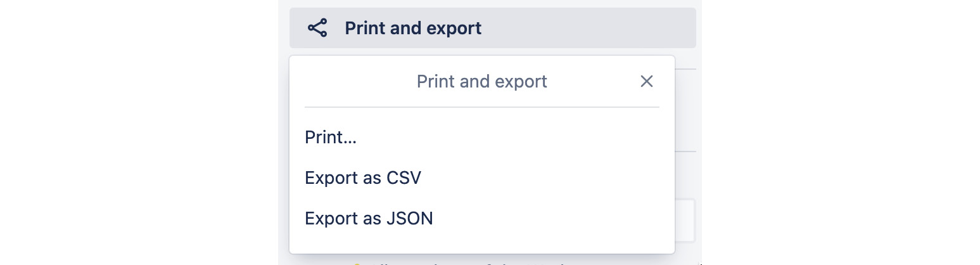Click the Print and export sidebar button
The height and width of the screenshot is (265, 980).
coord(492,28)
